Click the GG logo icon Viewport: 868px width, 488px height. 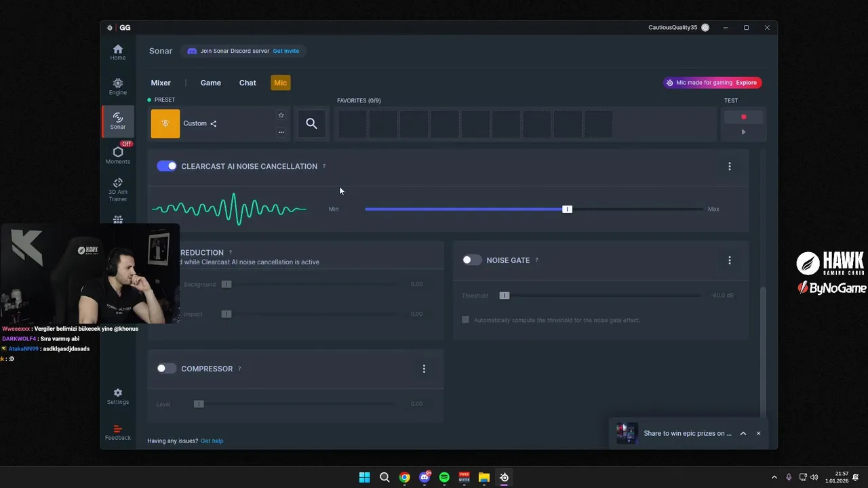pyautogui.click(x=110, y=28)
